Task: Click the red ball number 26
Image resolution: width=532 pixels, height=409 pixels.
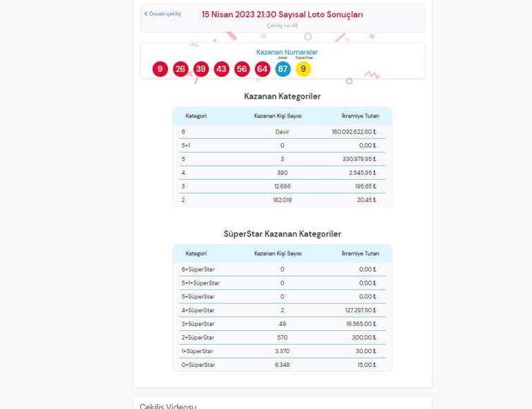Action: (x=180, y=69)
